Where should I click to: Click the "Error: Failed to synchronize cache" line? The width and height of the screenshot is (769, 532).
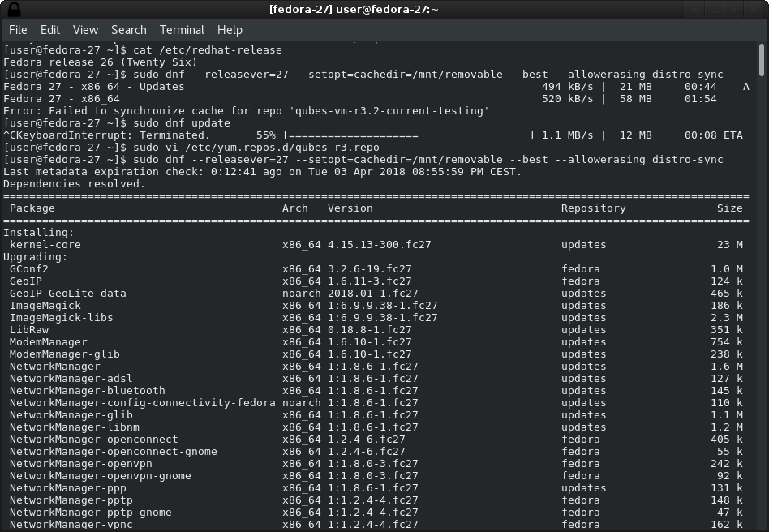(x=247, y=111)
